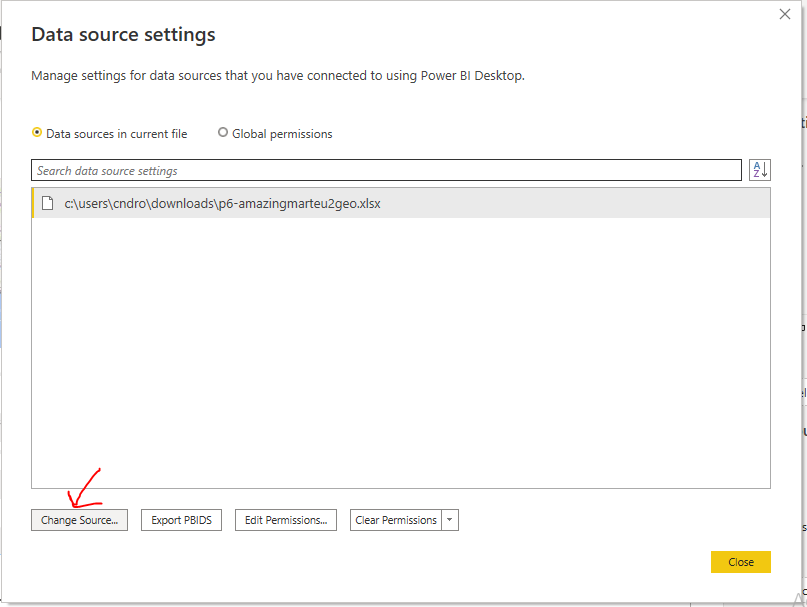
Task: Activate the sort icon right of the search box
Action: pos(760,170)
